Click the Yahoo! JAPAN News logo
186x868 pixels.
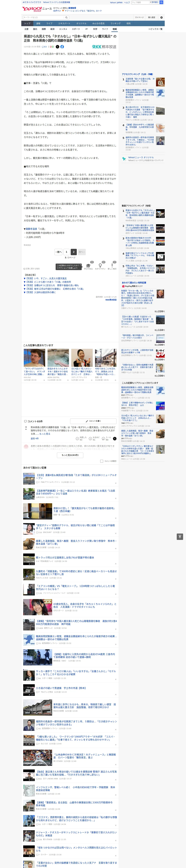[x=37, y=9]
